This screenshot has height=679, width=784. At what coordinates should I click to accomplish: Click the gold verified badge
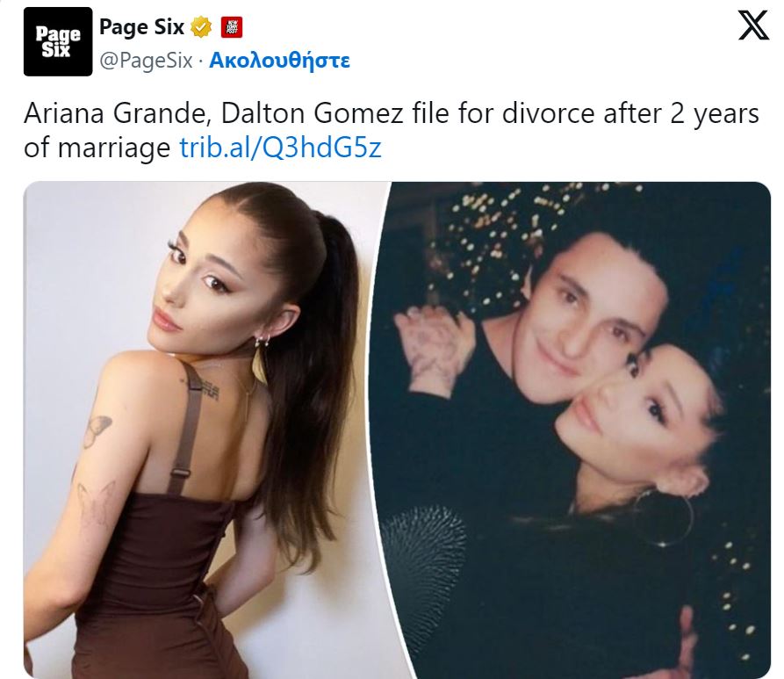(x=200, y=27)
